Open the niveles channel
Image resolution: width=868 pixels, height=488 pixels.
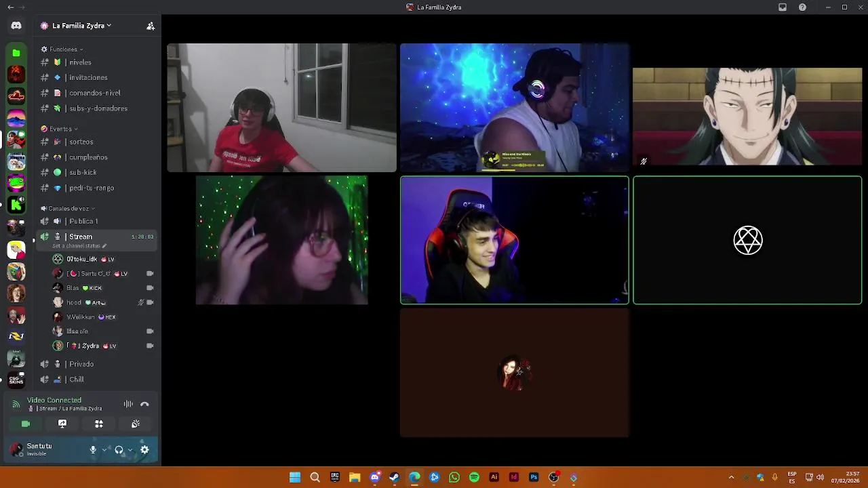click(x=97, y=62)
